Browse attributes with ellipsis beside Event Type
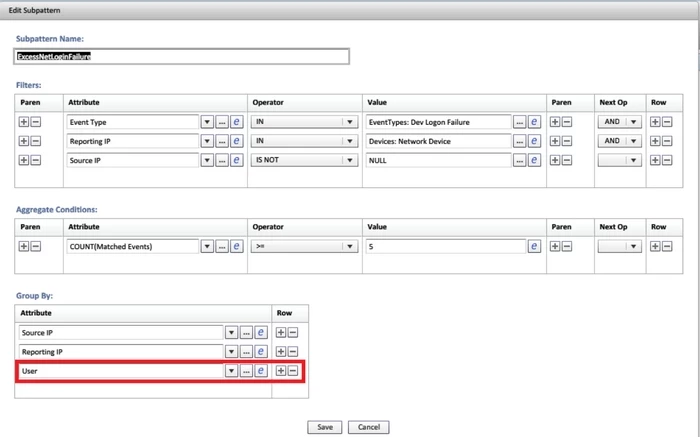Viewport: 700px width, 437px height. coord(222,122)
